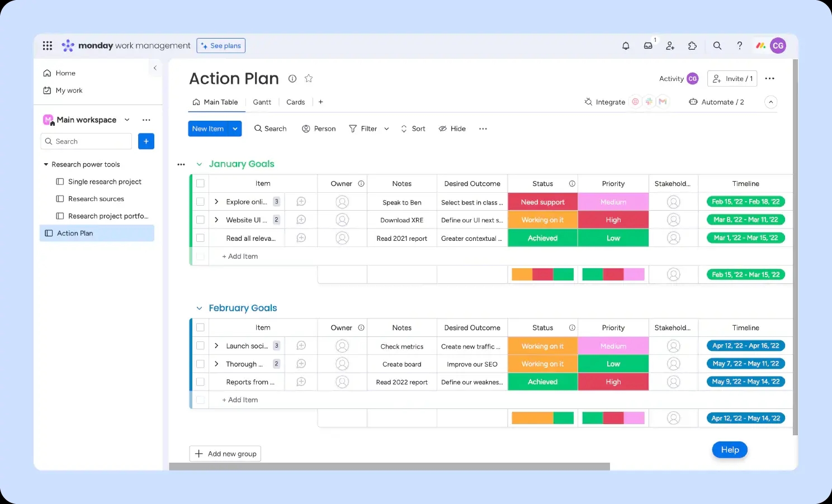Open updates for Read all releva... item

pyautogui.click(x=301, y=238)
